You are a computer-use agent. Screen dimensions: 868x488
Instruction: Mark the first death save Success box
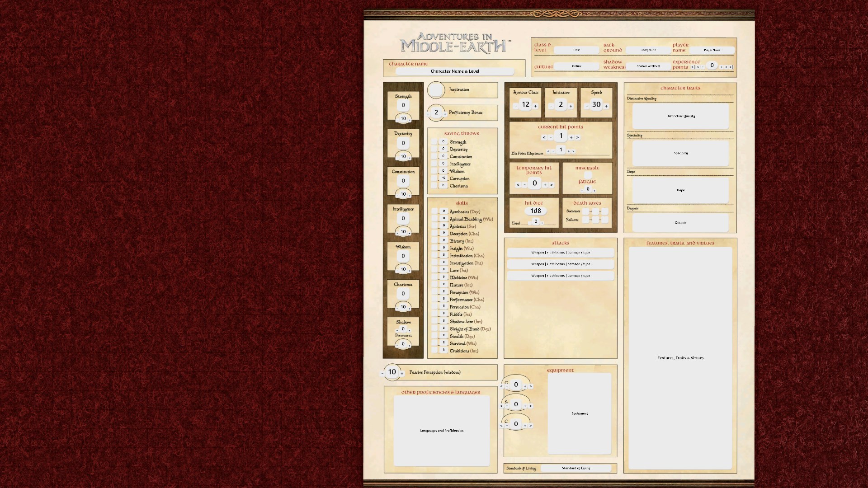tap(586, 211)
